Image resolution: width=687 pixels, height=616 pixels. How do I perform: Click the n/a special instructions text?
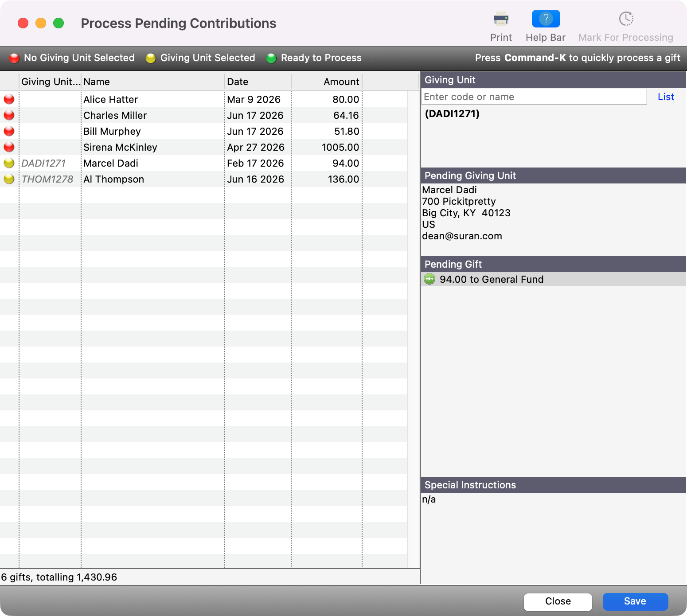[x=429, y=499]
